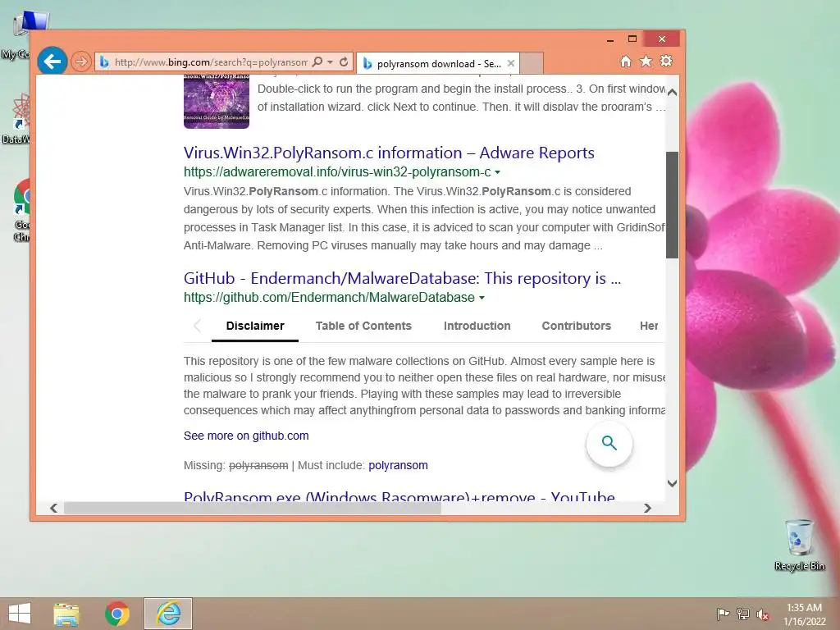The height and width of the screenshot is (630, 840).
Task: Open the address bar autocomplete dropdown arrow
Action: click(x=330, y=62)
